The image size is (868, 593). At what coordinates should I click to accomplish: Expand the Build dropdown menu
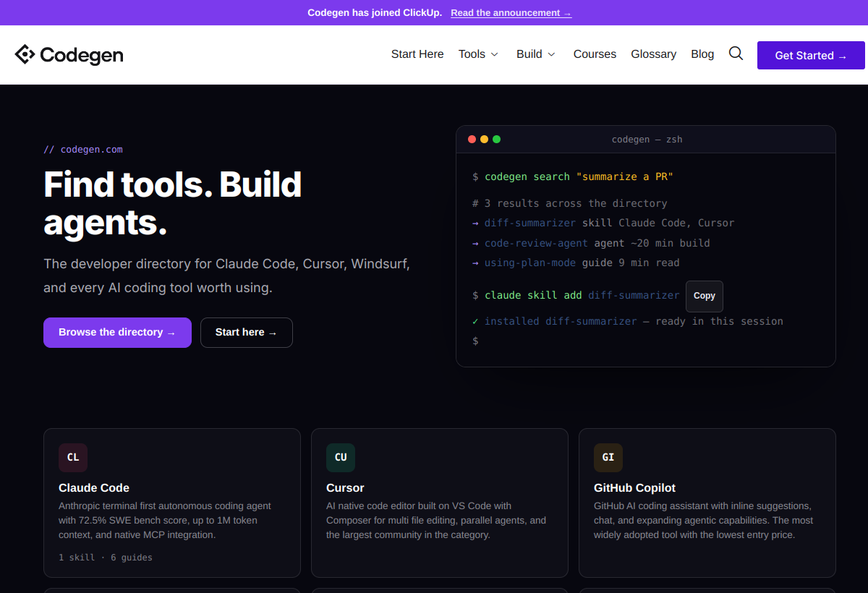[536, 54]
